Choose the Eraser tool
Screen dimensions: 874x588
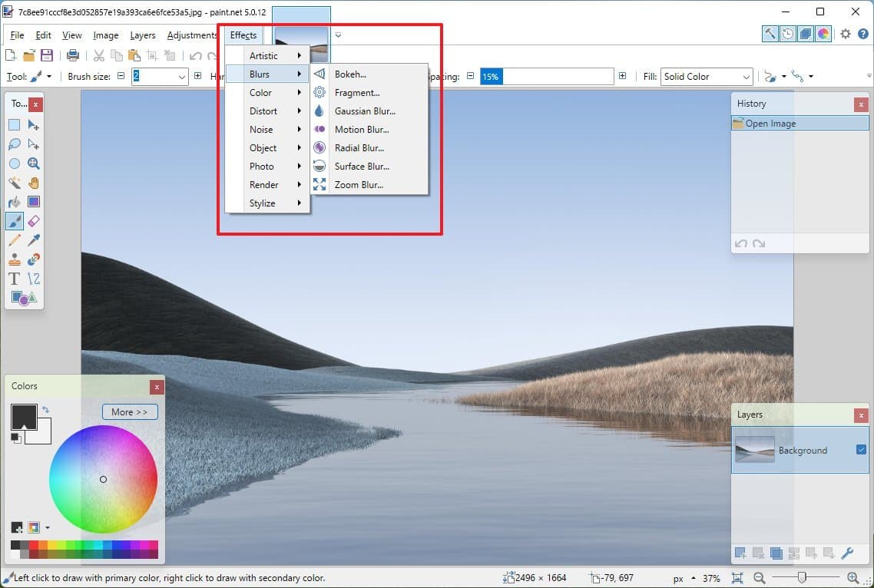click(x=34, y=220)
